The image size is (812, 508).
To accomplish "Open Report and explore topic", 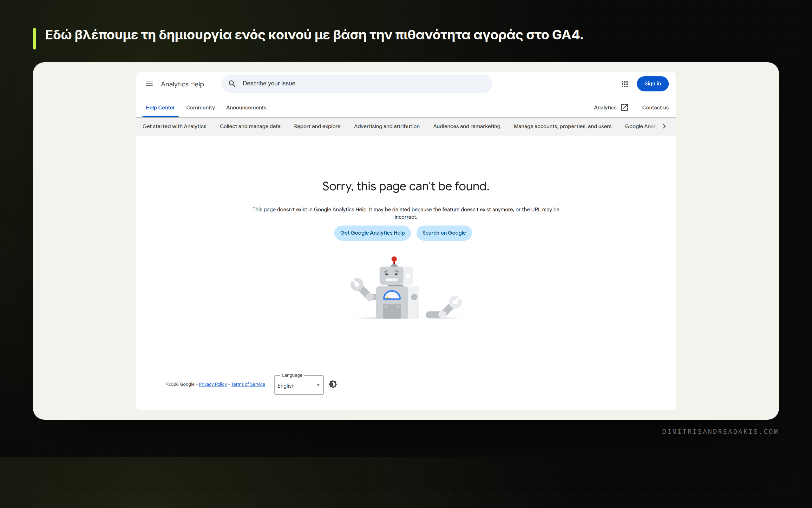I will (x=317, y=126).
